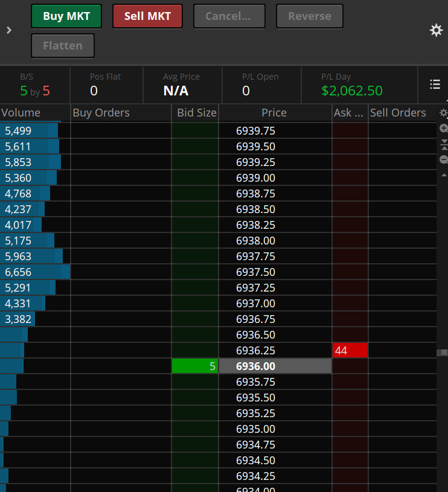The width and height of the screenshot is (448, 492).
Task: Click price 6936.75 in the ladder
Action: 255,319
